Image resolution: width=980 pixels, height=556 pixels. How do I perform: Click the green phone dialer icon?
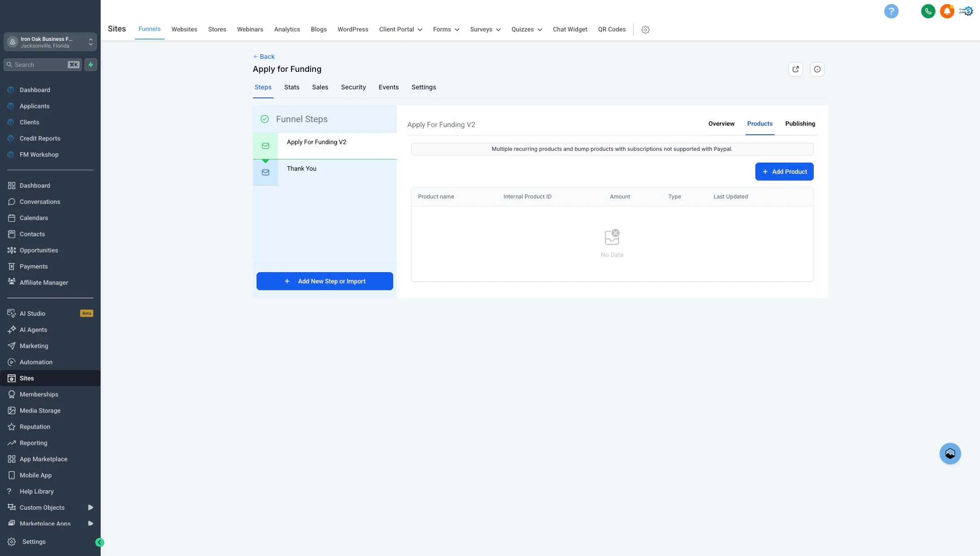(x=928, y=11)
